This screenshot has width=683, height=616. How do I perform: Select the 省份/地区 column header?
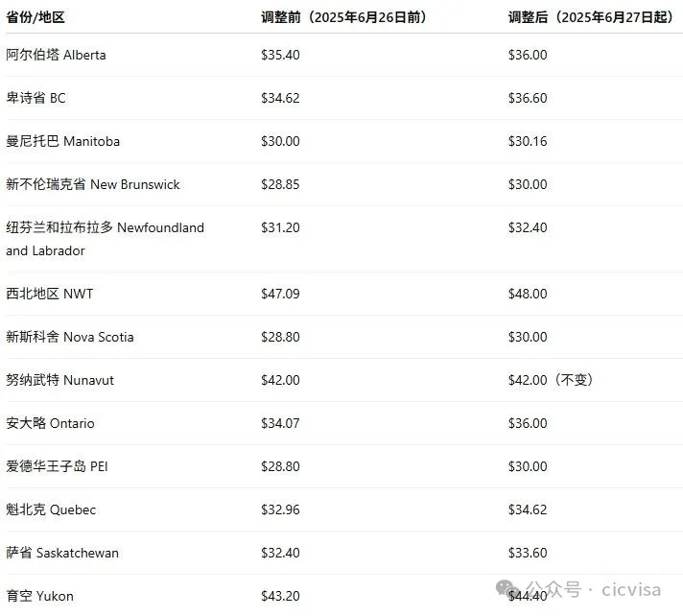(x=35, y=17)
